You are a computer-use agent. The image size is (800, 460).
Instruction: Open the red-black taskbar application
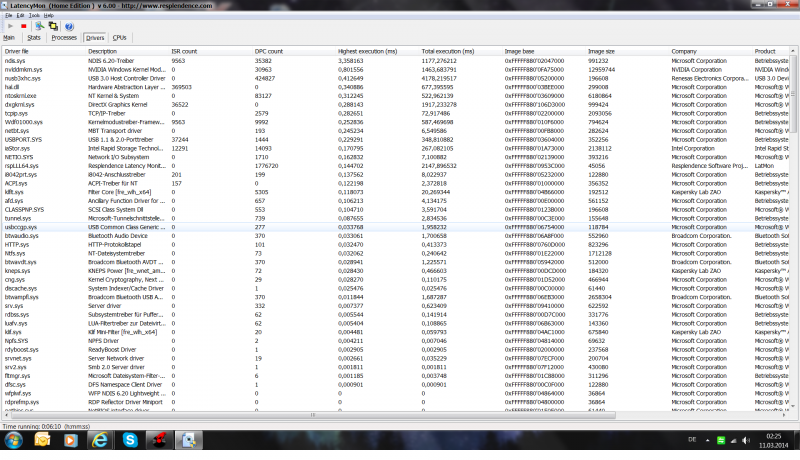(159, 440)
